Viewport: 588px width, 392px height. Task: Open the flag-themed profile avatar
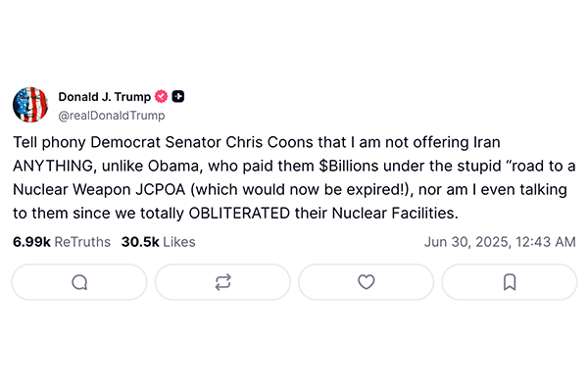29,105
